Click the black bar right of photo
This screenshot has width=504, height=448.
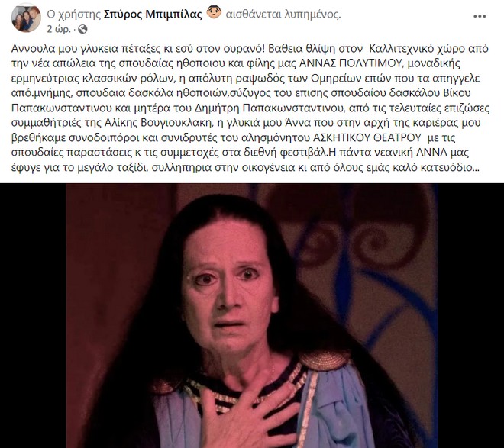pyautogui.click(x=470, y=316)
